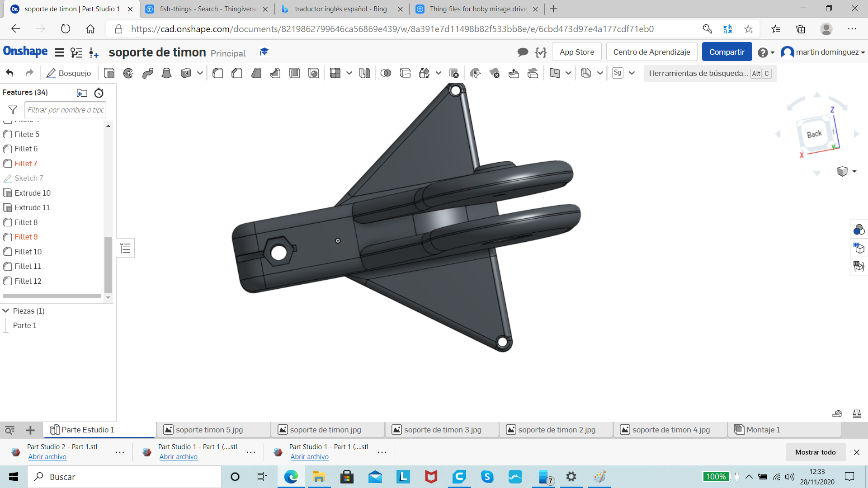Open Centro de Aprendizaje
The height and width of the screenshot is (488, 868).
click(651, 52)
